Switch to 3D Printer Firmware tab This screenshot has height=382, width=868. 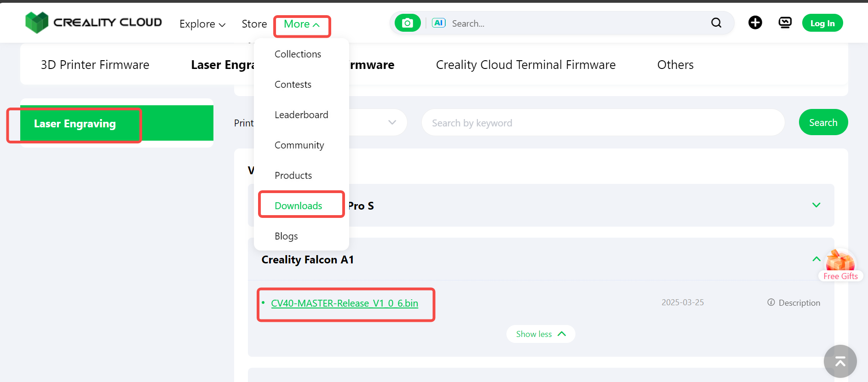pyautogui.click(x=95, y=65)
